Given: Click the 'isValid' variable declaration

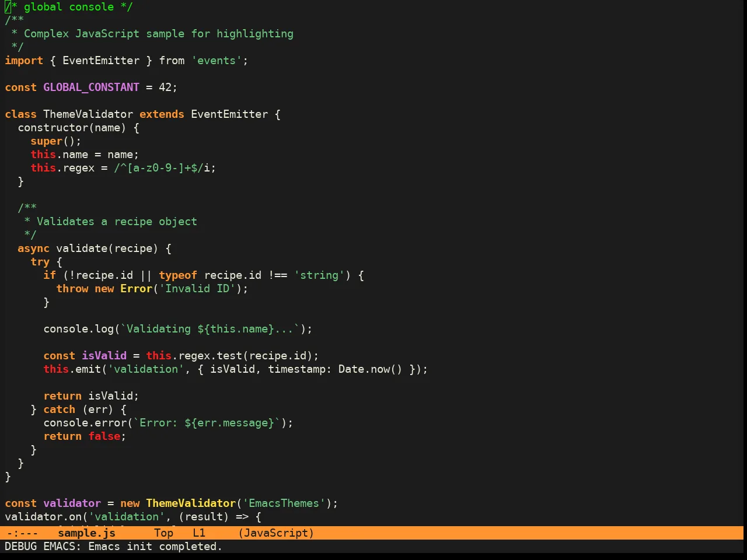Looking at the screenshot, I should click(x=104, y=356).
